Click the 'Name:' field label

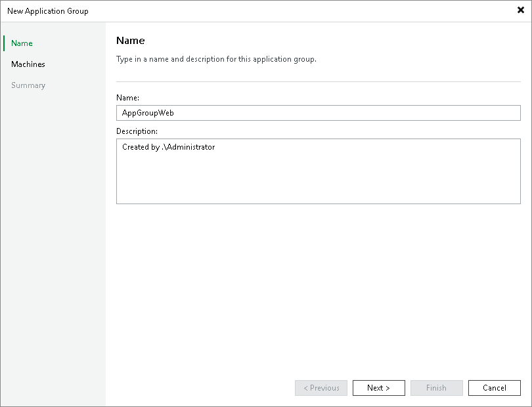127,98
